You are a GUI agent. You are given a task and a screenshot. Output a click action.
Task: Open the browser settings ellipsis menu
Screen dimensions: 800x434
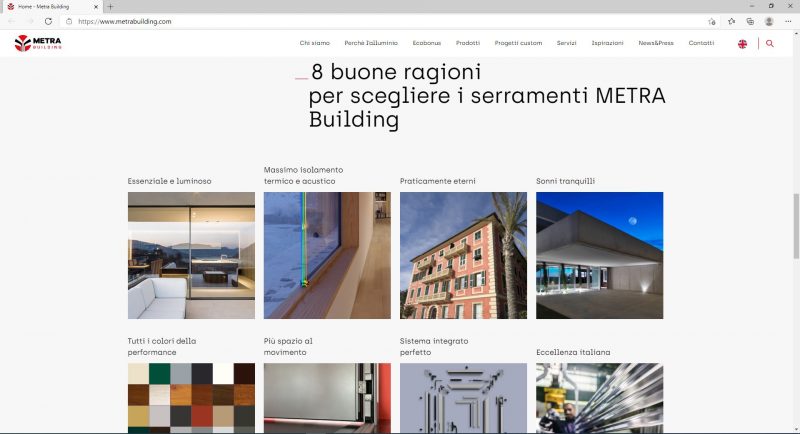(x=788, y=21)
